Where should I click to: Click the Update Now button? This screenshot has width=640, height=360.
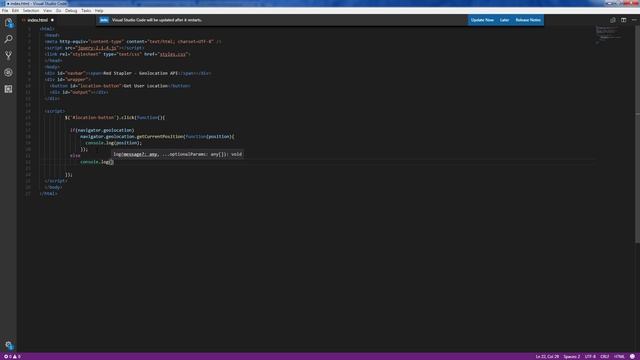point(482,20)
